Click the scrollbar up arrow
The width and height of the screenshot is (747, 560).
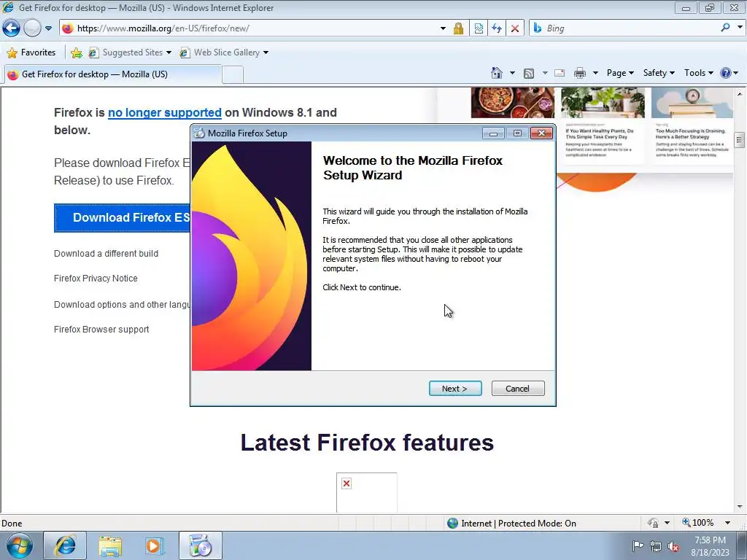(x=740, y=94)
